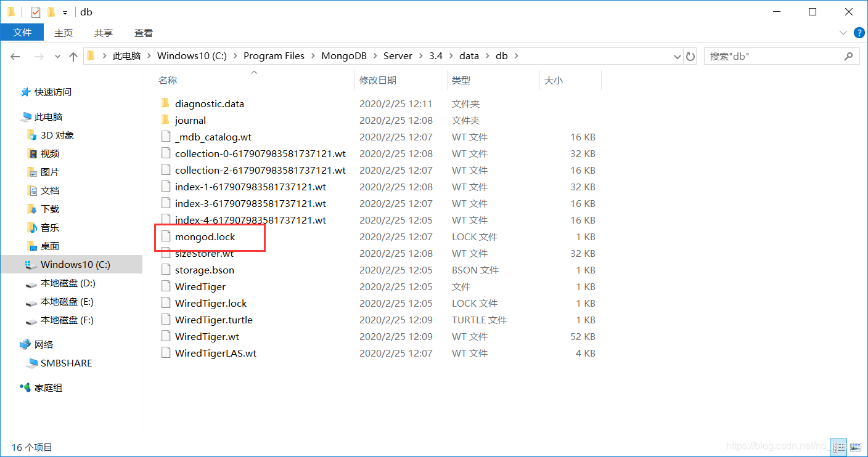Switch to the 查看 ribbon tab
The width and height of the screenshot is (868, 457).
(143, 33)
